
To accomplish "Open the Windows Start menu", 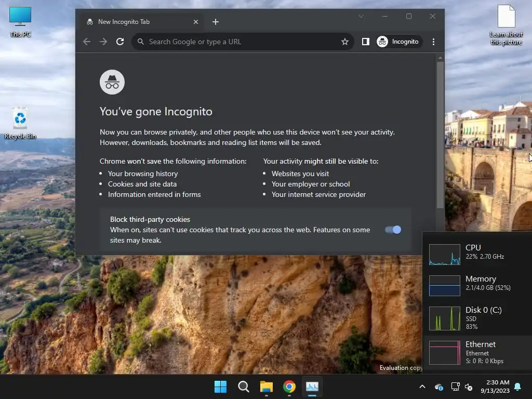I will pyautogui.click(x=220, y=387).
